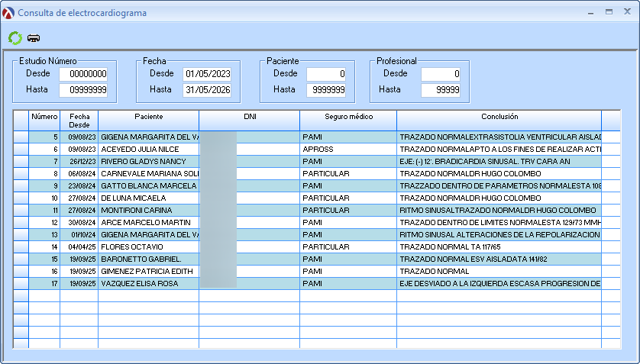This screenshot has height=364, width=640.
Task: Click the DNI column header
Action: click(x=250, y=121)
